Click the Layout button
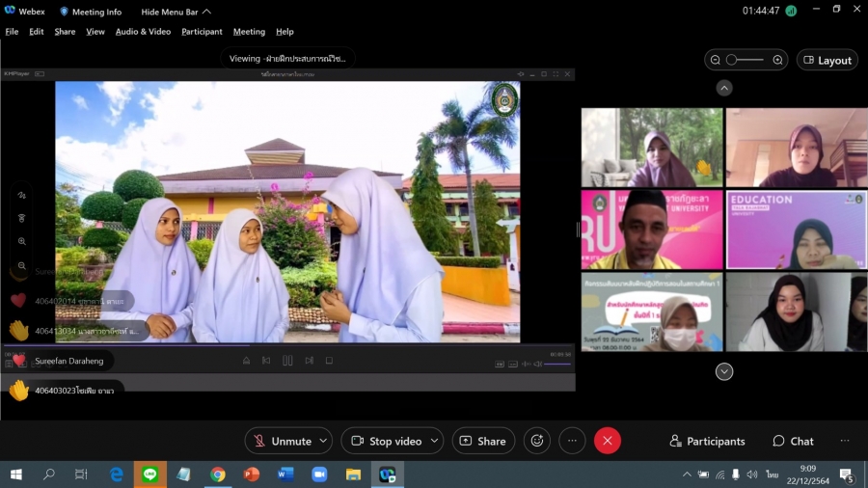868x488 pixels. tap(827, 60)
